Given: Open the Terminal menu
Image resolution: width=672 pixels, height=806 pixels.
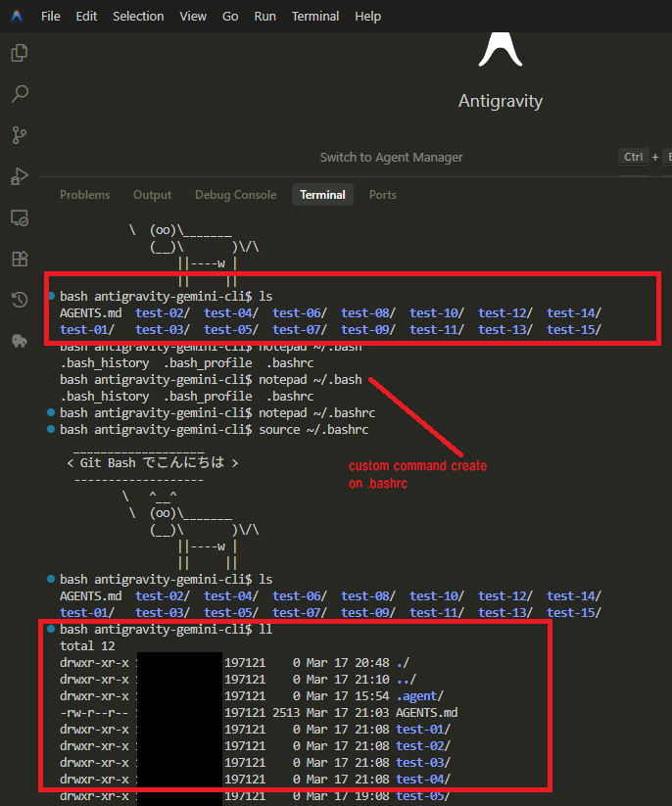Looking at the screenshot, I should 315,17.
